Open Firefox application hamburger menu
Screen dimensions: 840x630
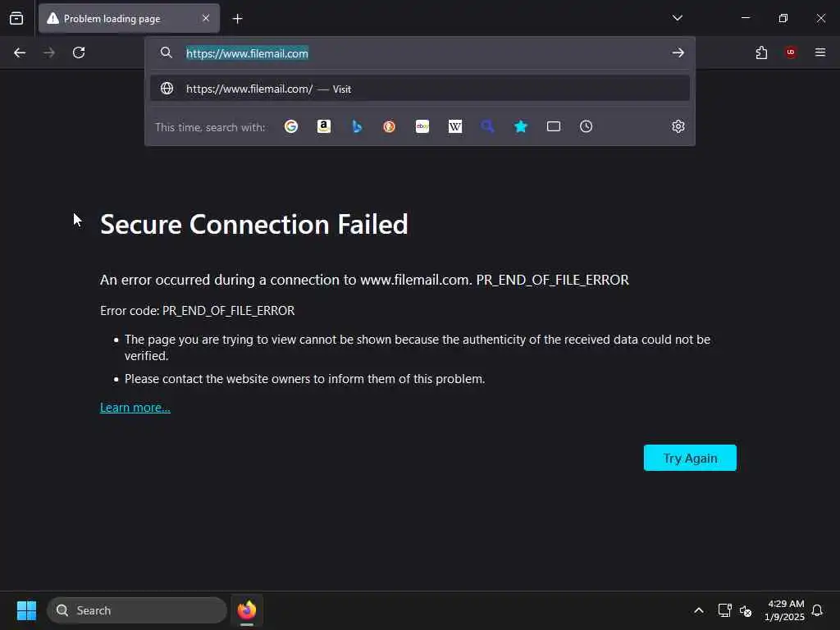pyautogui.click(x=820, y=52)
